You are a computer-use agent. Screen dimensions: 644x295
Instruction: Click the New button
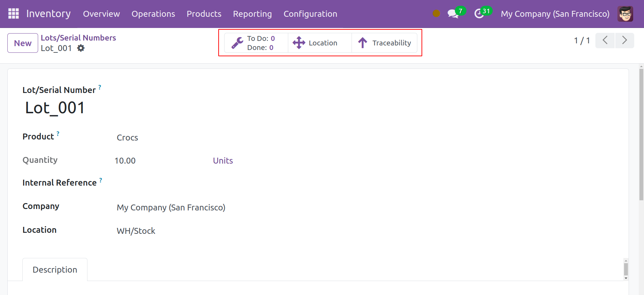tap(23, 43)
